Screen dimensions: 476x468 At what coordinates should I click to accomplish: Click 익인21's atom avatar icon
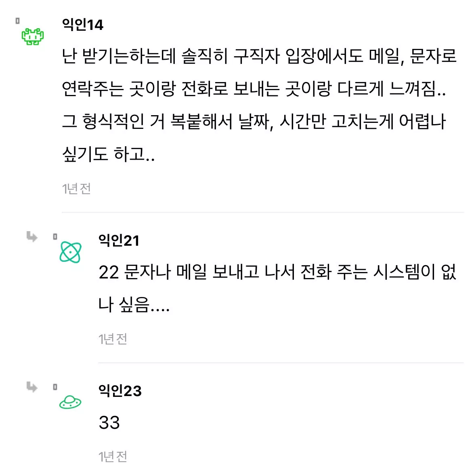point(70,252)
